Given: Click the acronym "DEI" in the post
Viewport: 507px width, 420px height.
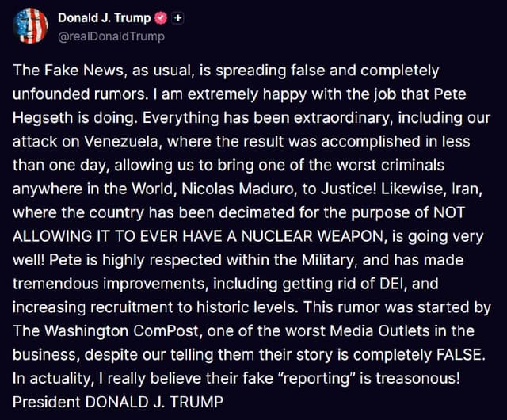Looking at the screenshot, I should click(x=393, y=284).
